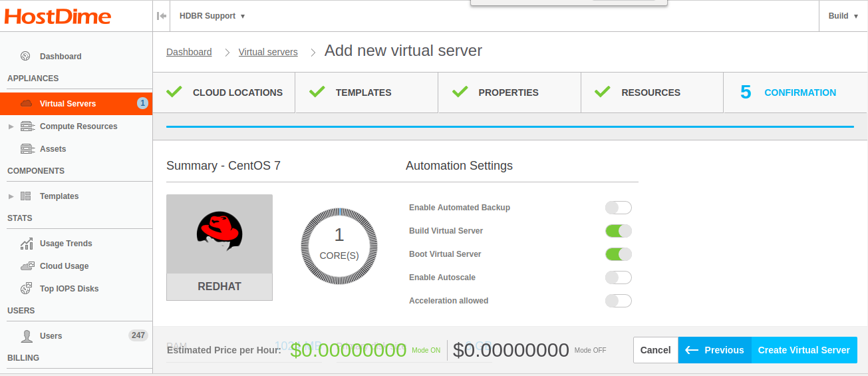The width and height of the screenshot is (868, 376).
Task: Open Assets in the sidebar
Action: point(53,149)
